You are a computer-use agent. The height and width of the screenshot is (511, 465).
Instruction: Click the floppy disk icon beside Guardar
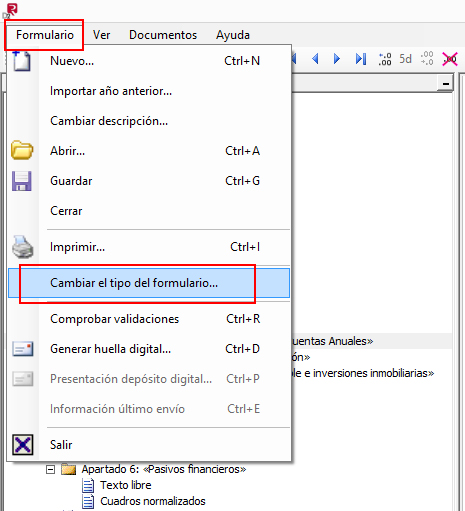(22, 181)
